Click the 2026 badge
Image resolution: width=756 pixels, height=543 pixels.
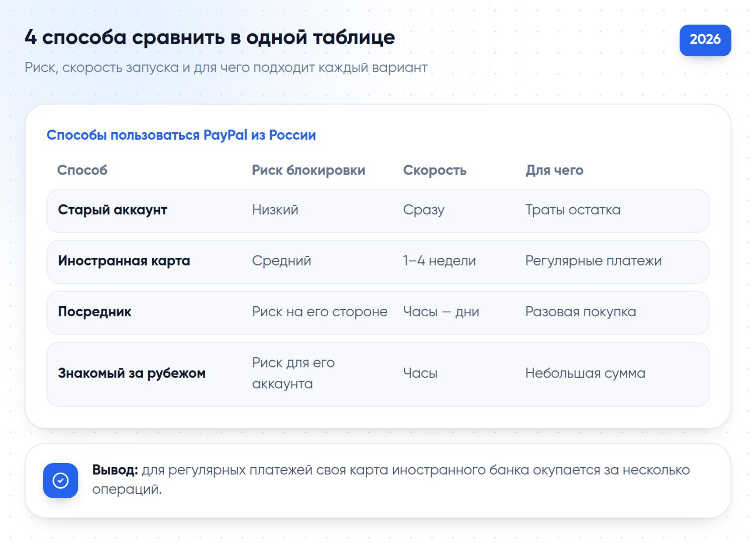click(705, 40)
